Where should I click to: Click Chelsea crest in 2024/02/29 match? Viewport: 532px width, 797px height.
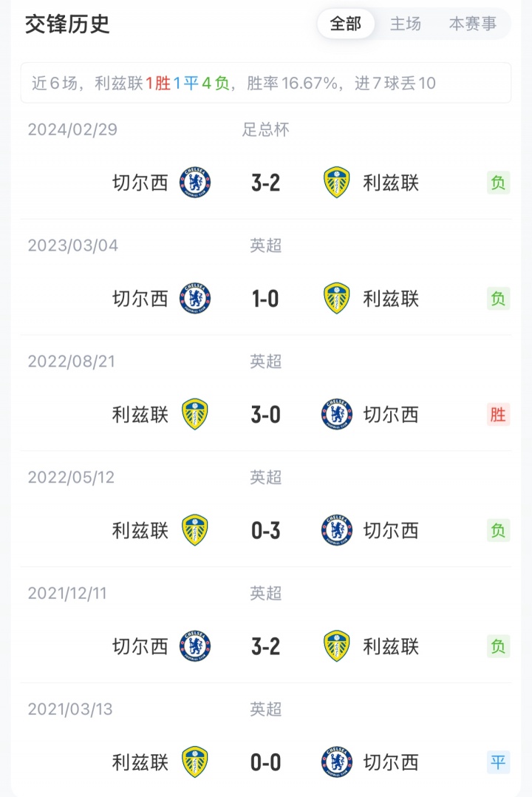point(195,183)
